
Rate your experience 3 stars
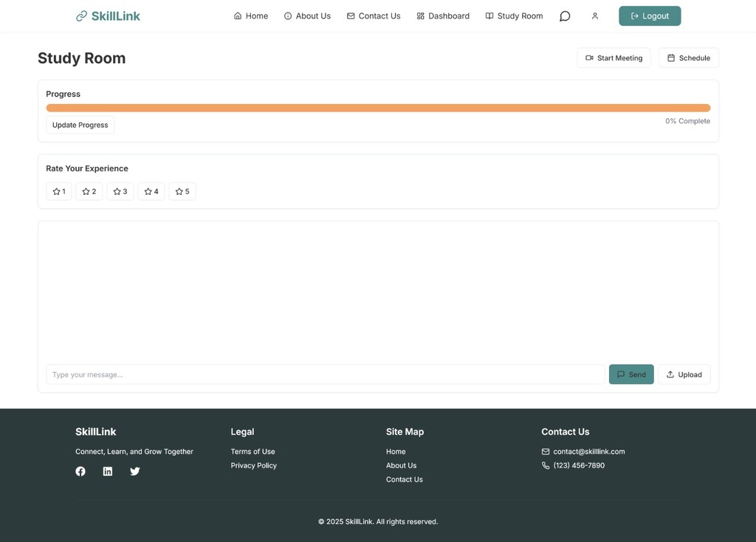120,191
